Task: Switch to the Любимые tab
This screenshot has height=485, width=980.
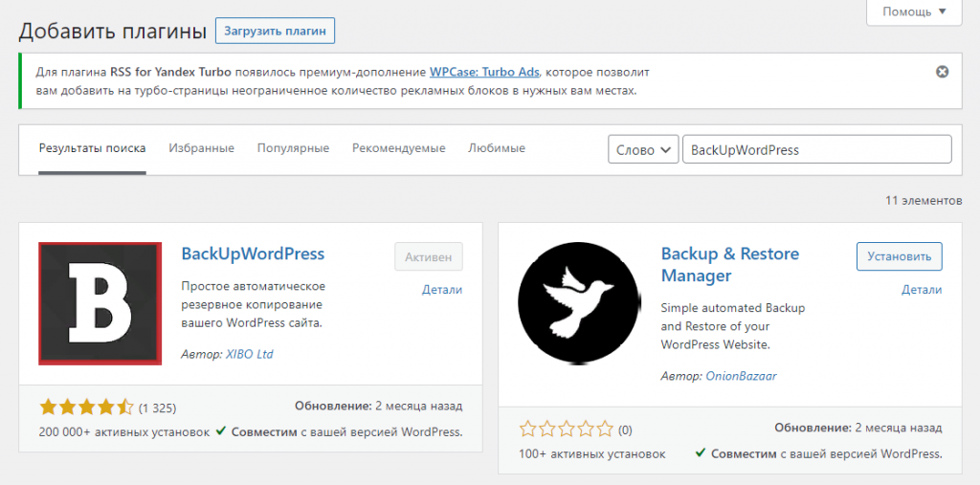Action: pos(497,148)
